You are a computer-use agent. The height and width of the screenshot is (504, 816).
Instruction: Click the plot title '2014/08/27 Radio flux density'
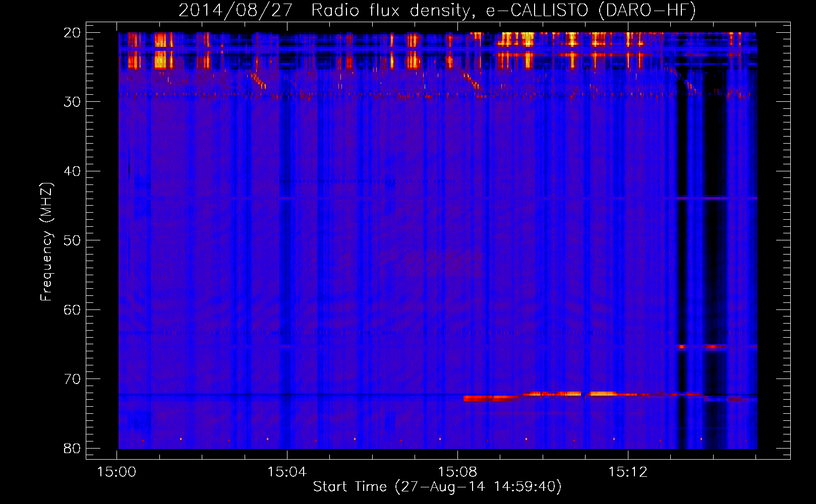(x=327, y=11)
